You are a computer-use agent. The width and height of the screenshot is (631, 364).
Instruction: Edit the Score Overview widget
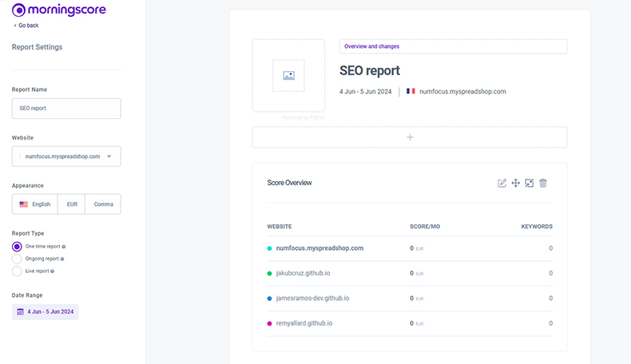click(x=502, y=183)
